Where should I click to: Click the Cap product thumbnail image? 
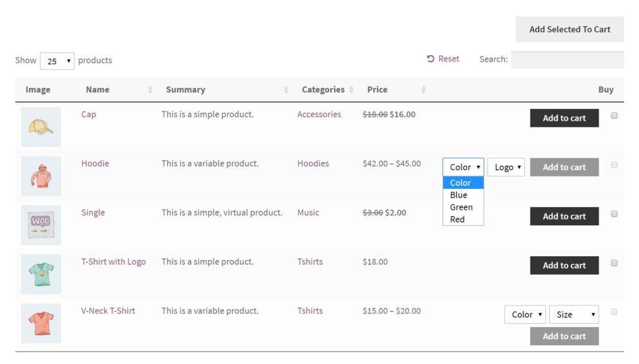(x=41, y=127)
